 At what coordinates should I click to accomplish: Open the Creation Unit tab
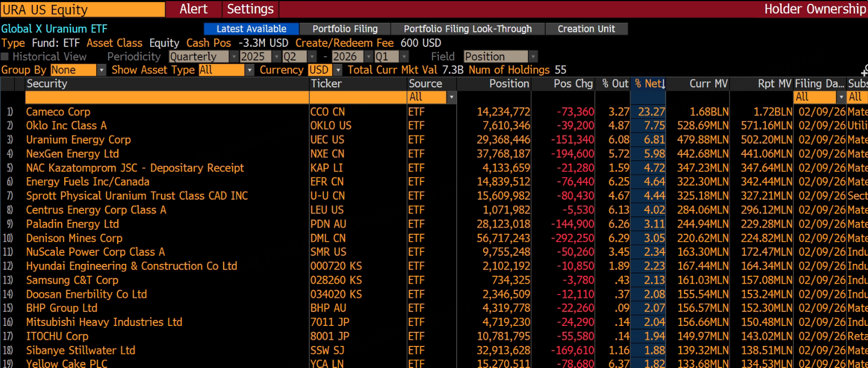click(586, 29)
